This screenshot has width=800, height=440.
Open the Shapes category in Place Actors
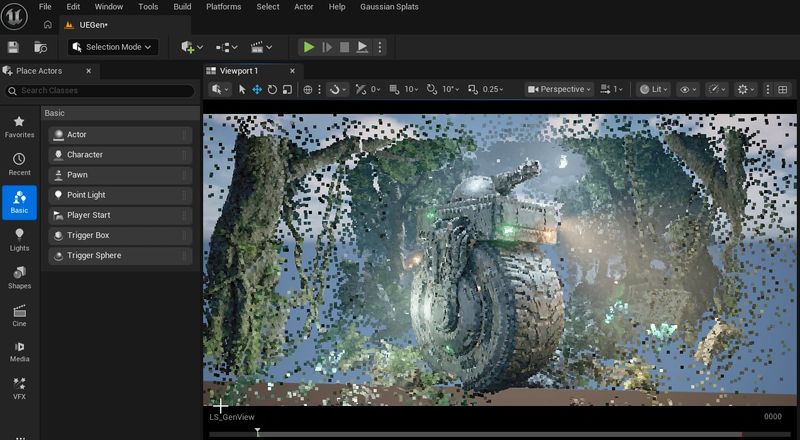coord(19,278)
